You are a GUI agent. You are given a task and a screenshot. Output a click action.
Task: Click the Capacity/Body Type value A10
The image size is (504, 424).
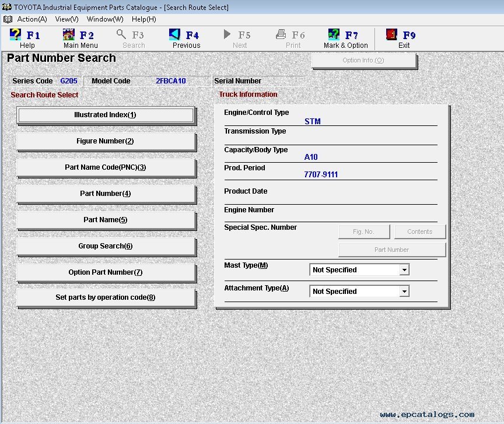pos(311,157)
